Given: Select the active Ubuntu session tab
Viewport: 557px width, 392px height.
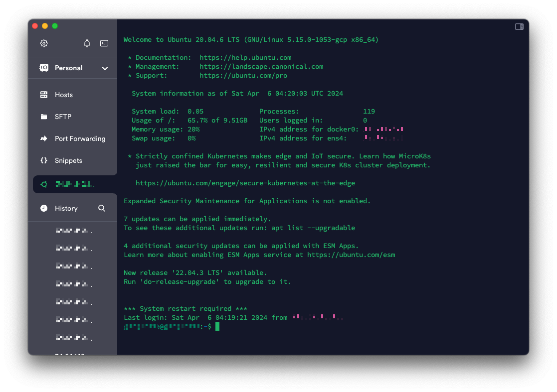Looking at the screenshot, I should tap(75, 184).
